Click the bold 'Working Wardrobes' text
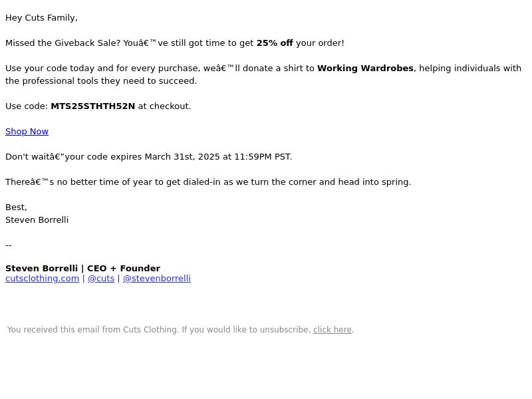532x399 pixels. pos(365,68)
